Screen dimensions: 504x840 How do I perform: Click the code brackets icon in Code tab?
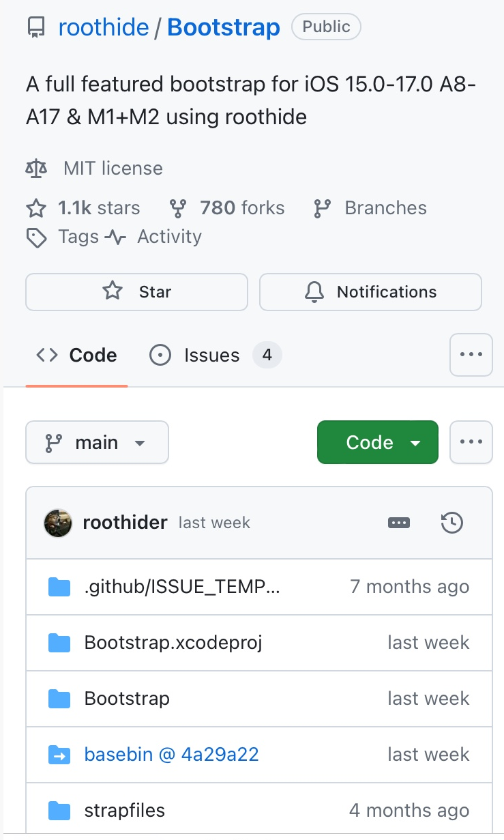tap(47, 355)
